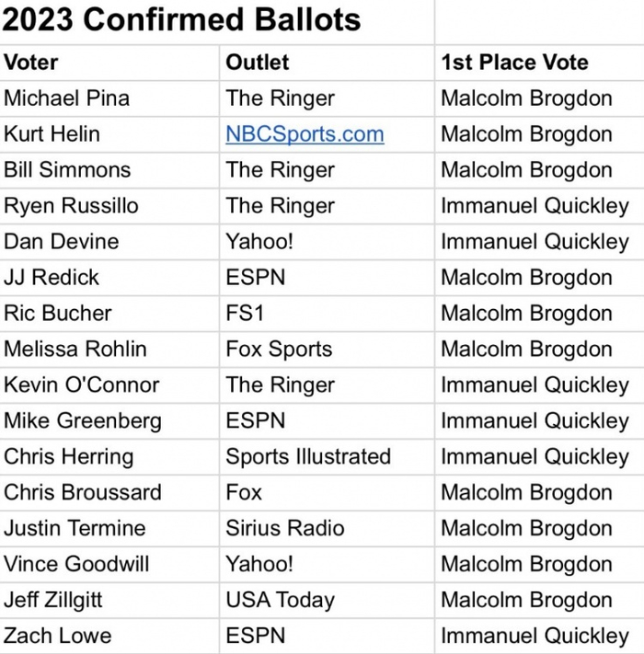Click the 2023 Confirmed Ballots title cell
The image size is (644, 654).
coord(182,19)
